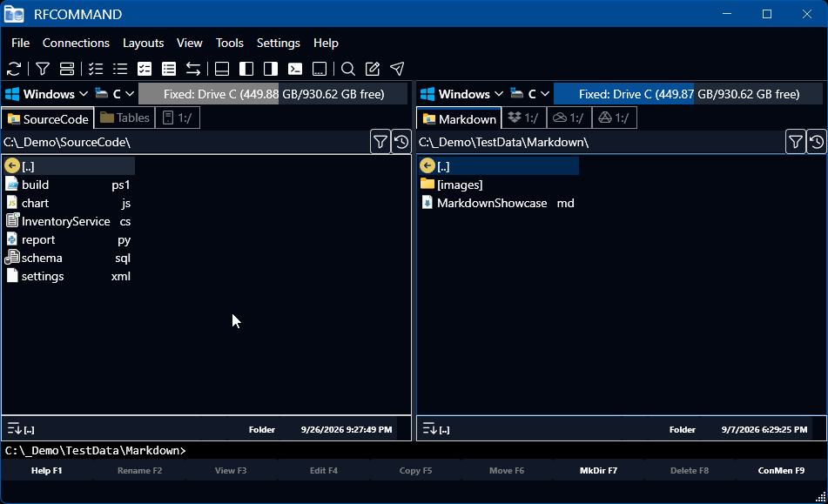Switch to the Google Drive 1:/ tab

tap(614, 118)
